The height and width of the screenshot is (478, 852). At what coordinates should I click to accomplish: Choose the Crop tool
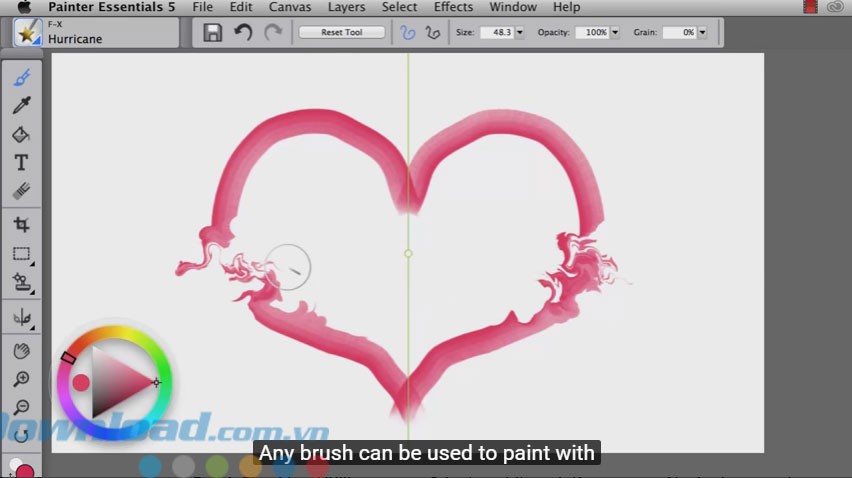click(x=21, y=226)
